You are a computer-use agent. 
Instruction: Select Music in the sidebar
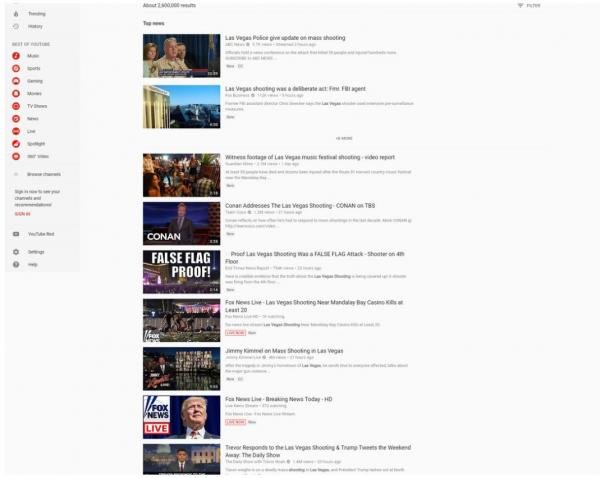[33, 56]
